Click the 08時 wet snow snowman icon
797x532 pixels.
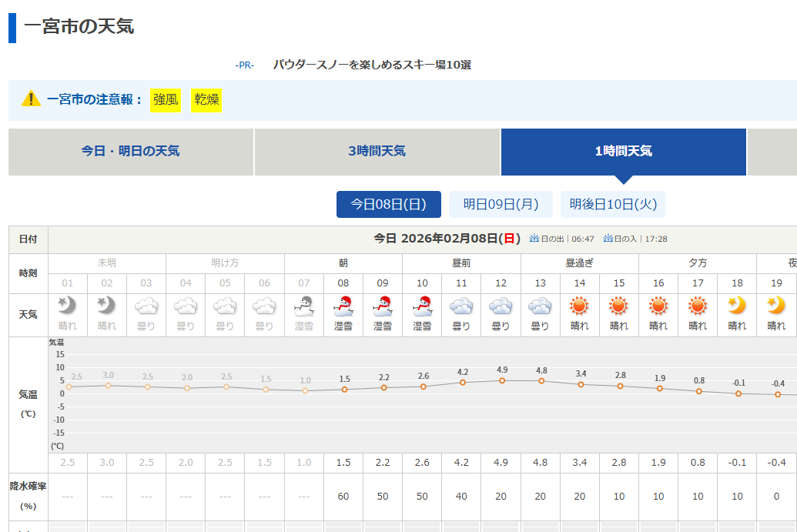point(343,306)
